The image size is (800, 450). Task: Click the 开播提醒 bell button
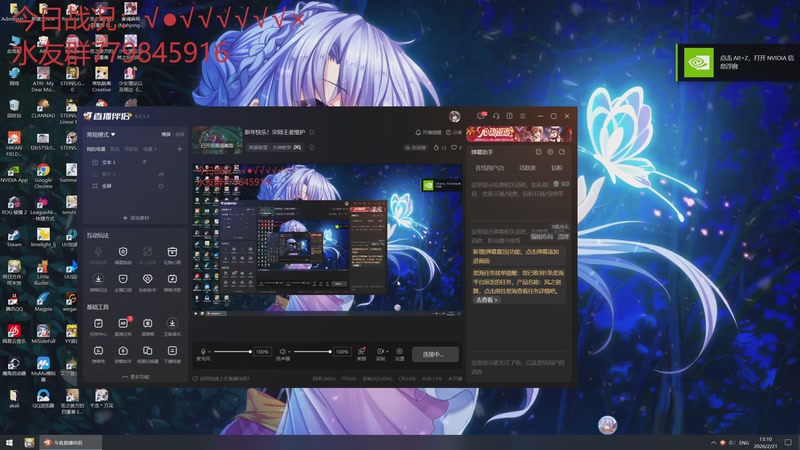point(428,132)
